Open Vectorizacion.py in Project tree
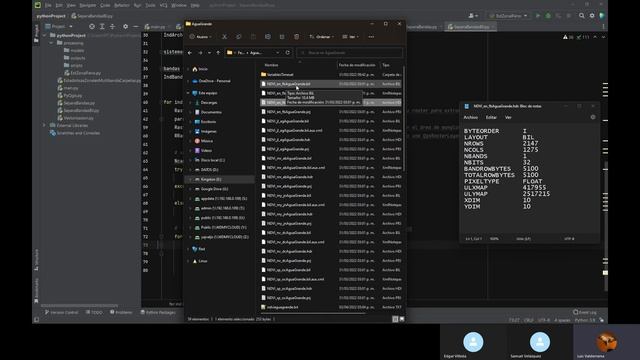 pos(75,118)
